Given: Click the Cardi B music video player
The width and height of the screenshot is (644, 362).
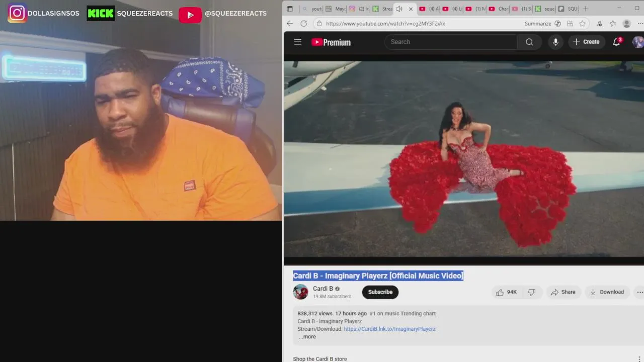Looking at the screenshot, I should (464, 159).
